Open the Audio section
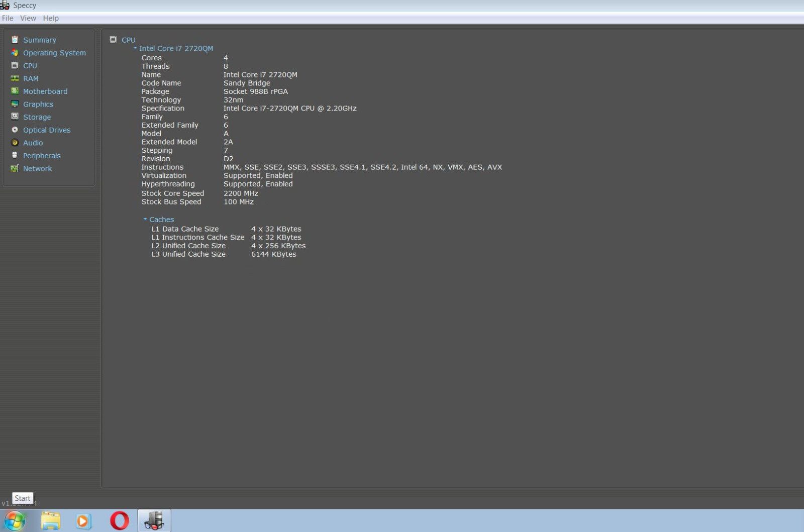 coord(33,143)
